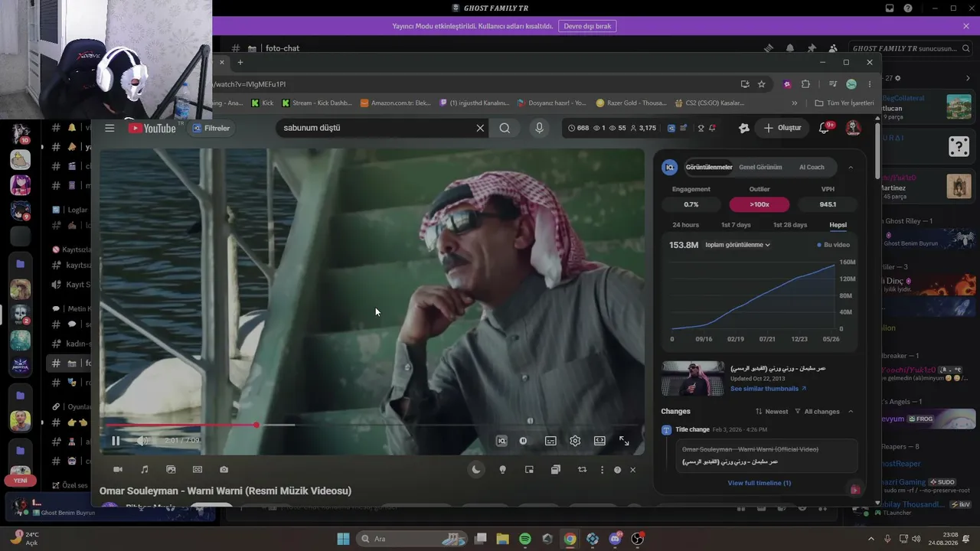The image size is (980, 551).
Task: Dismiss the Discord streamer mode banner
Action: point(966,26)
